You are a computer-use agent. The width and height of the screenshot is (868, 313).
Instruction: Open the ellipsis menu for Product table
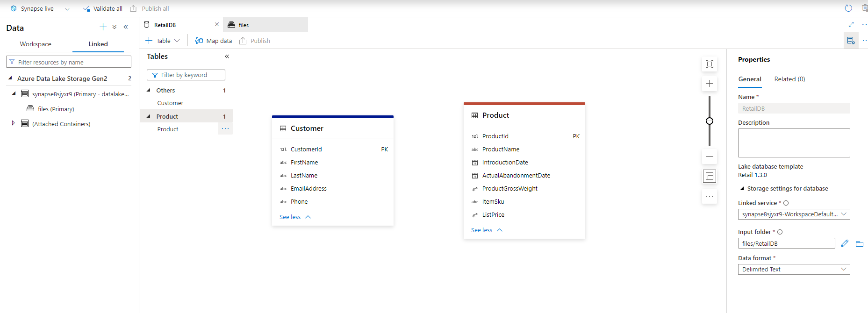[x=225, y=128]
